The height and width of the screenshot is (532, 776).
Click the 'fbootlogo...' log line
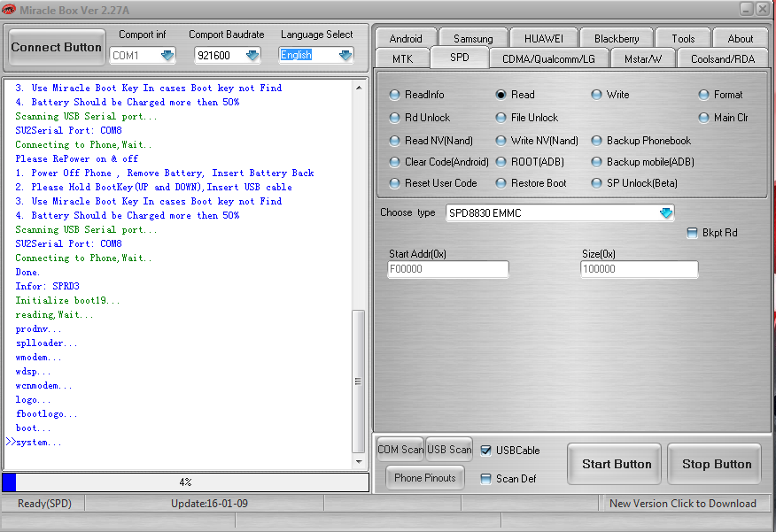(46, 414)
